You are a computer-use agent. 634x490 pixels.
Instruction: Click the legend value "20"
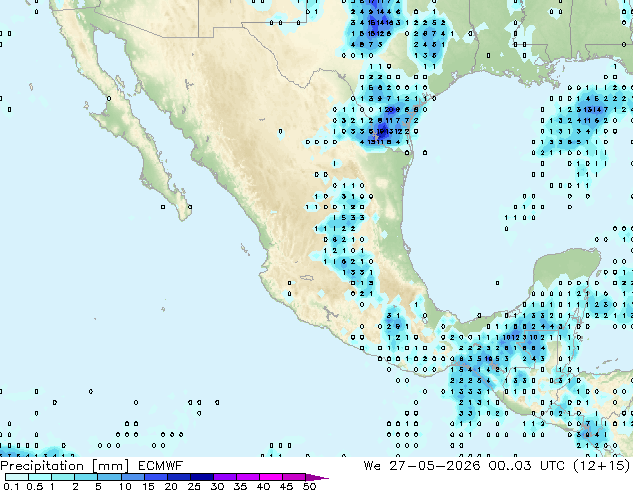coord(171,486)
